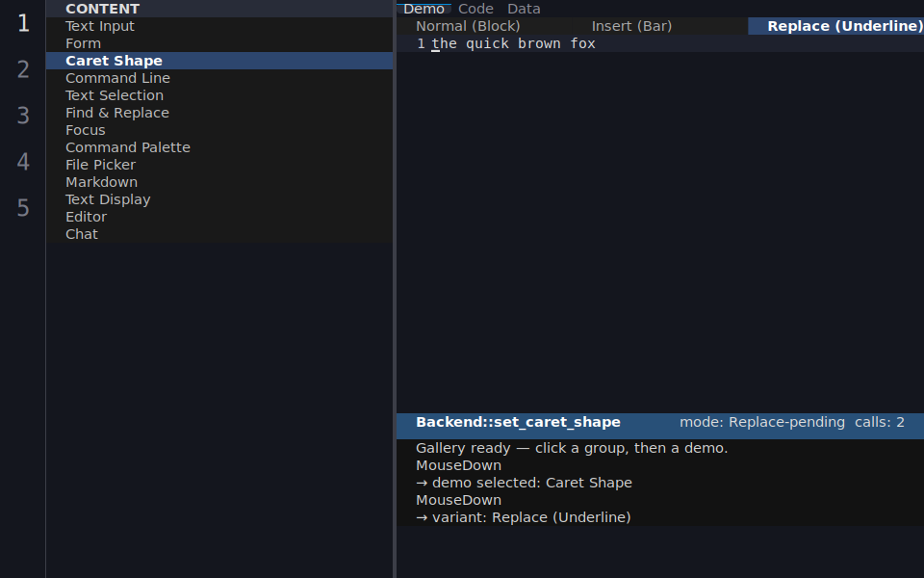Choose the Replace (Underline) caret variant
Image resolution: width=924 pixels, height=578 pixels.
point(836,26)
